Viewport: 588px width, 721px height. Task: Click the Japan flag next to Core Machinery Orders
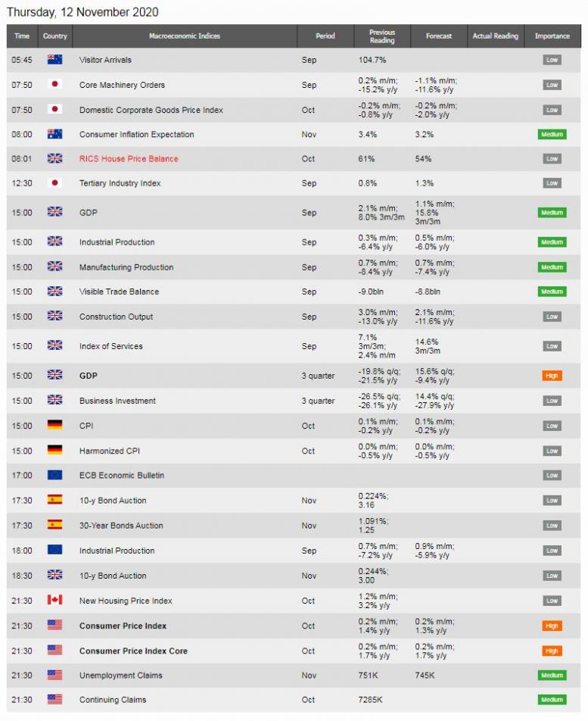tap(54, 85)
